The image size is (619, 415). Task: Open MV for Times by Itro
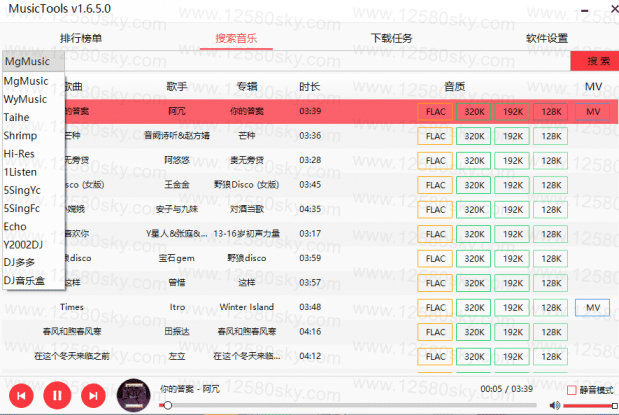point(593,308)
